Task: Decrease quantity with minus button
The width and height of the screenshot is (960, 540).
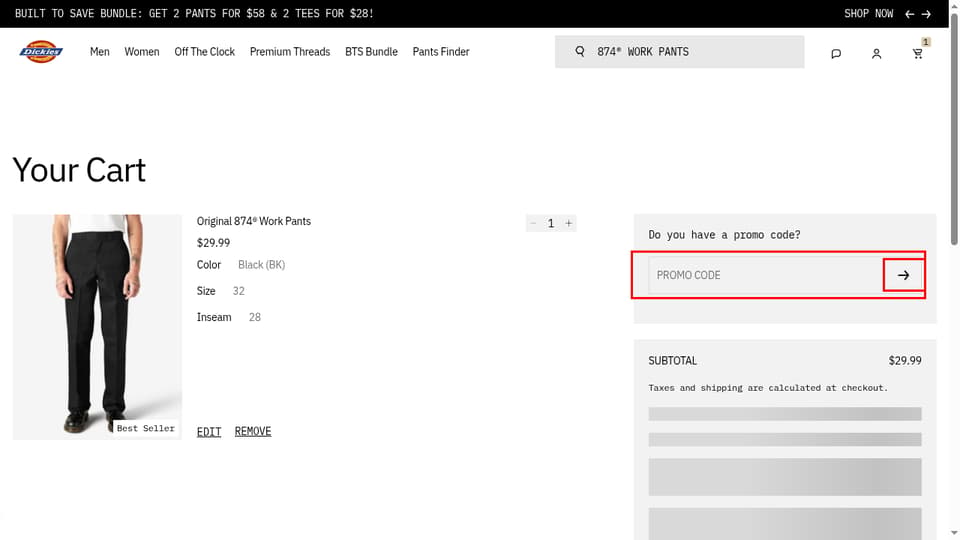Action: 533,223
